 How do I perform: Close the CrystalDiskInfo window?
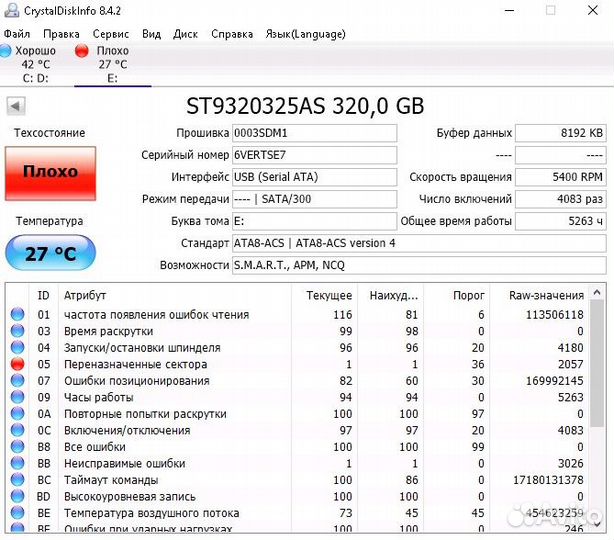(x=593, y=10)
